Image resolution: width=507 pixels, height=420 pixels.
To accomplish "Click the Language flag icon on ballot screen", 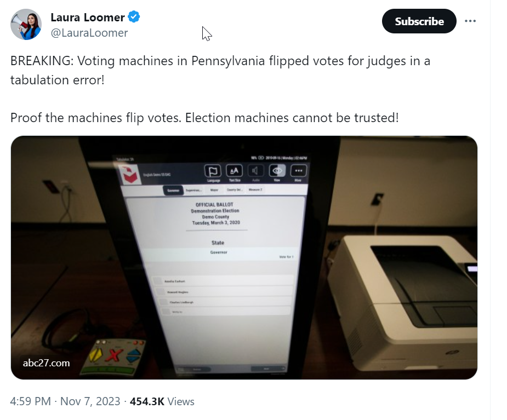I will click(213, 171).
